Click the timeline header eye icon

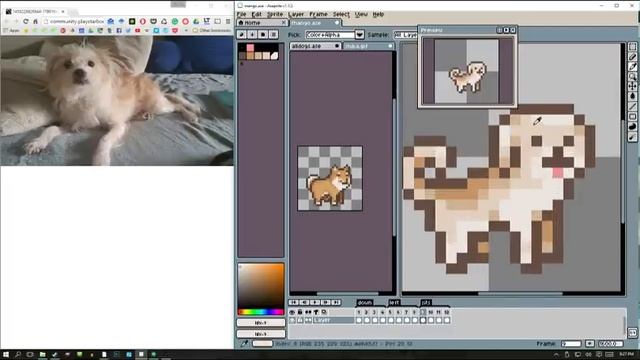pyautogui.click(x=292, y=312)
